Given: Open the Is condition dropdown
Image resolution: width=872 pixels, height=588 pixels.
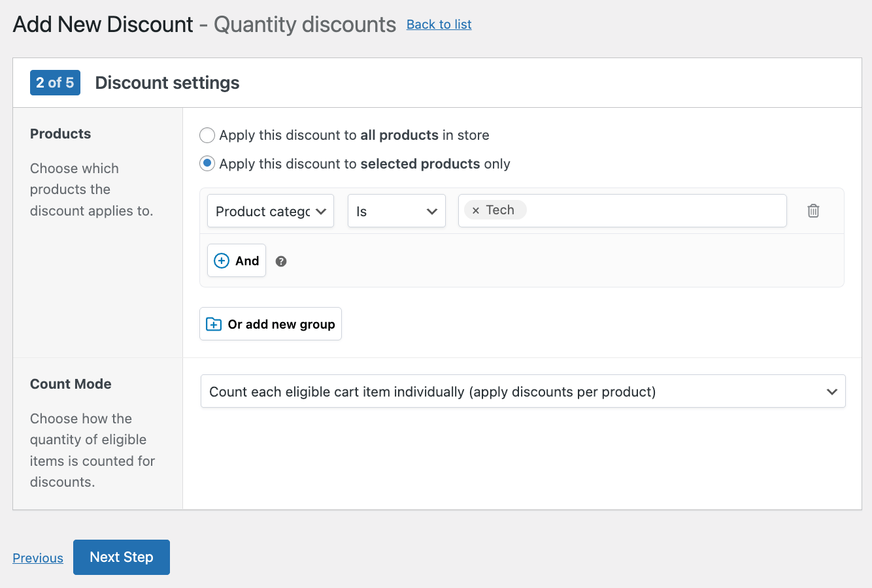Looking at the screenshot, I should point(396,210).
